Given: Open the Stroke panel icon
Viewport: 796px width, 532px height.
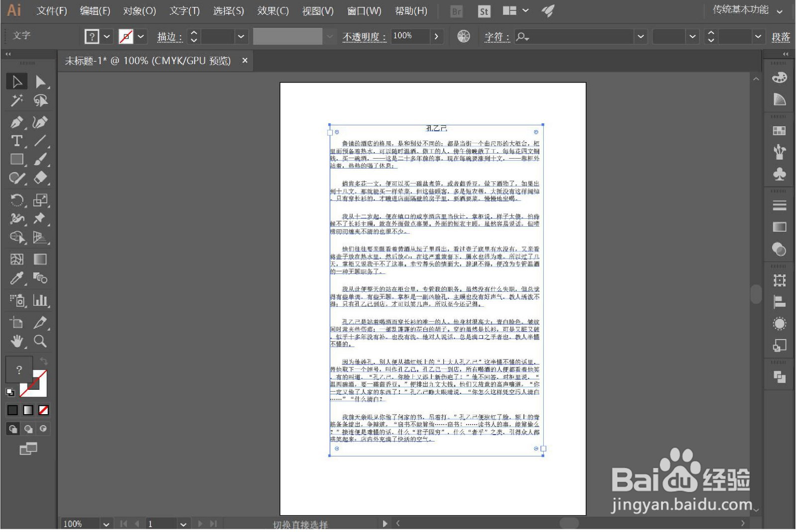Looking at the screenshot, I should 779,205.
